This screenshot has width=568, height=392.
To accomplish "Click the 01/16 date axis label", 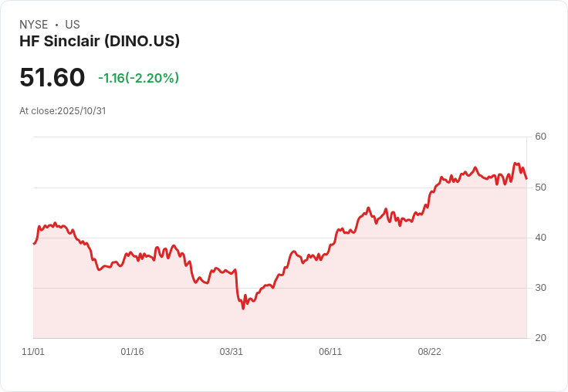I will tap(132, 352).
